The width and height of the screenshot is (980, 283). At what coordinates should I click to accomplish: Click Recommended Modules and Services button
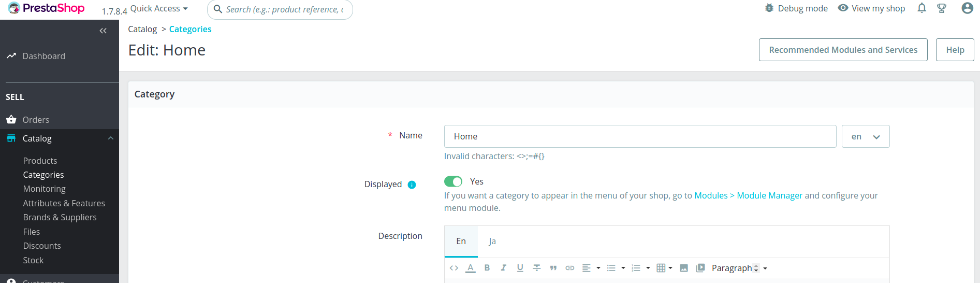(843, 50)
